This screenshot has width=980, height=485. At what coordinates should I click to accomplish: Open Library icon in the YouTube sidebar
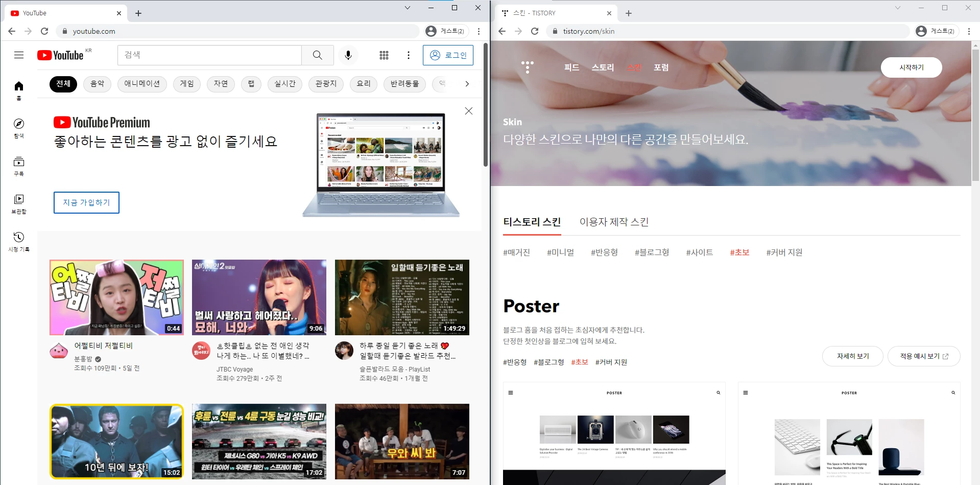coord(19,203)
